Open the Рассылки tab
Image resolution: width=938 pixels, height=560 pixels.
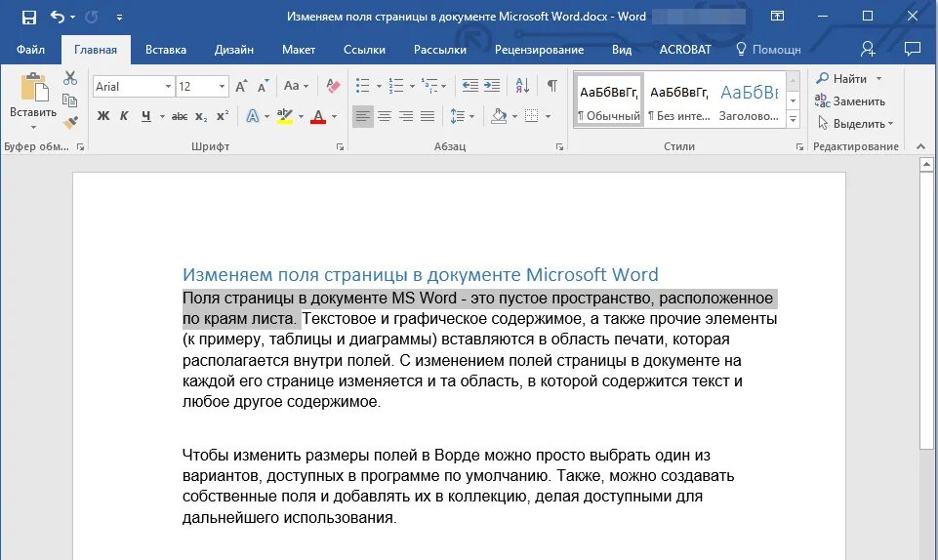click(x=439, y=50)
